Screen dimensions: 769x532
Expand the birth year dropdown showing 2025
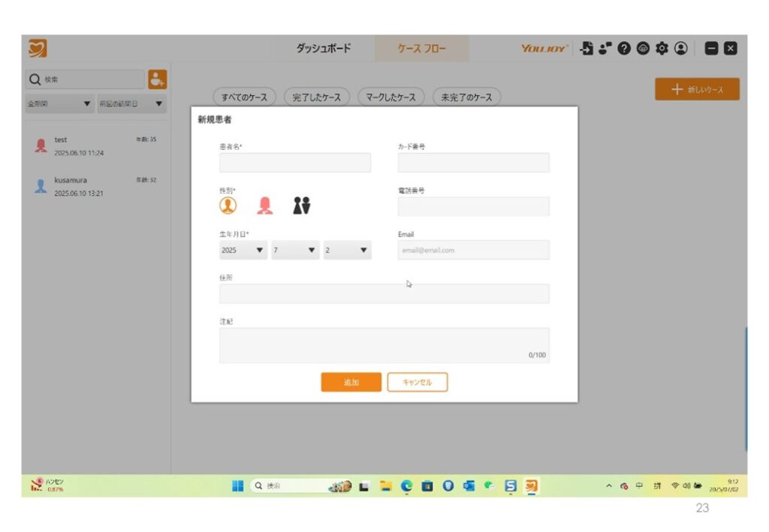click(243, 250)
